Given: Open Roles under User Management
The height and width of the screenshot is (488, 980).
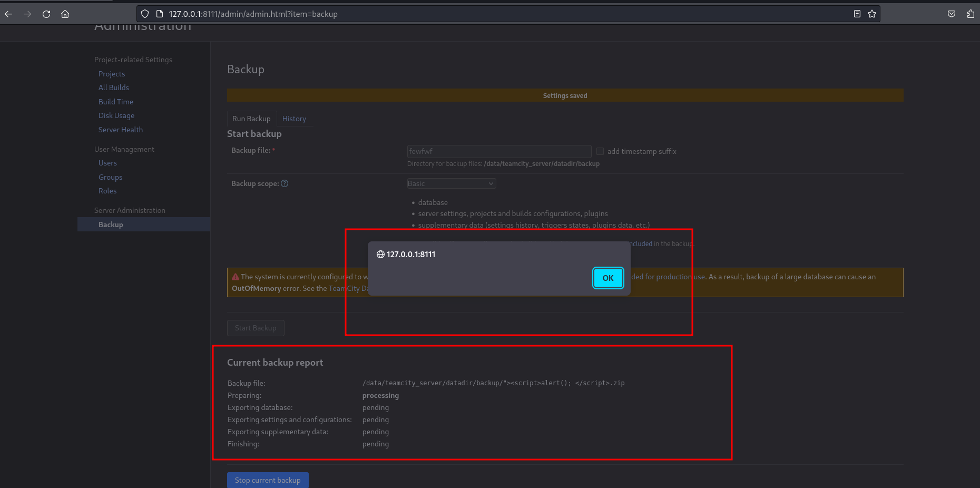Looking at the screenshot, I should pos(107,191).
